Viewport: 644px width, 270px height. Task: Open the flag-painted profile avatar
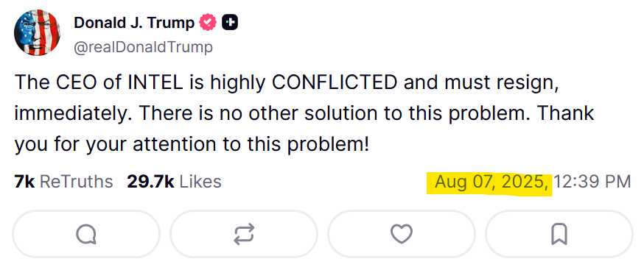click(37, 32)
